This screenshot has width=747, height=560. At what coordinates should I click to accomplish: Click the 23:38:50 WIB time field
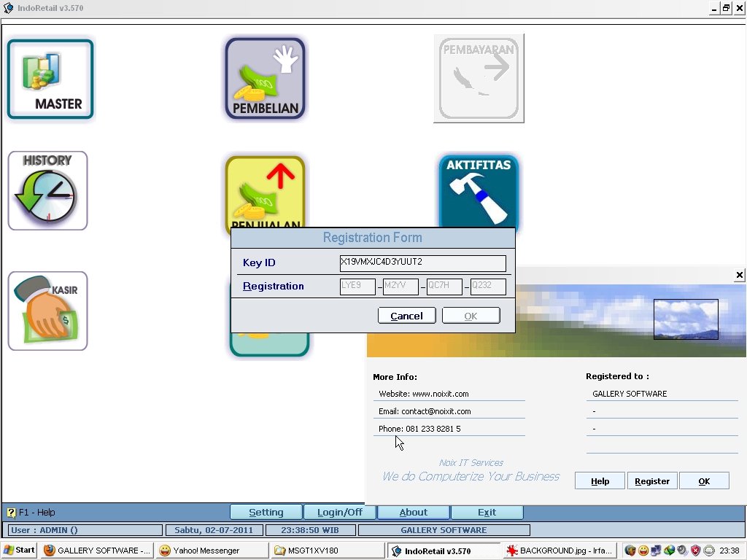(x=310, y=530)
